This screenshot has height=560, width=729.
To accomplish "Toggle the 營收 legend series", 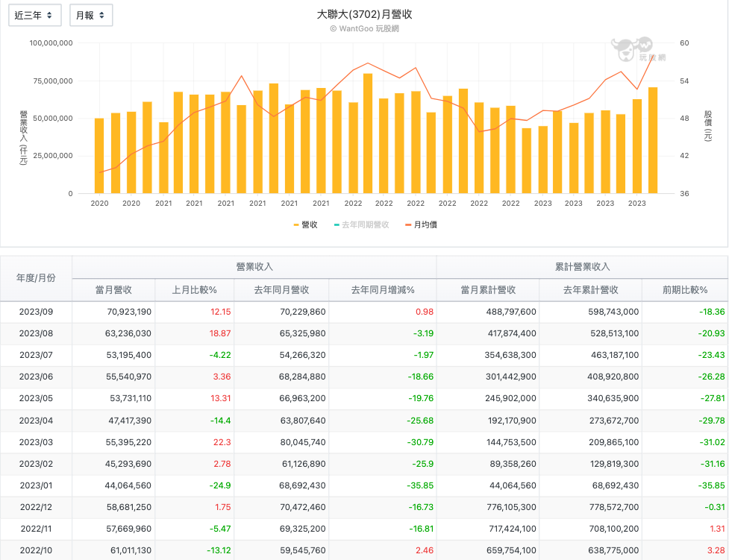I will pyautogui.click(x=305, y=224).
